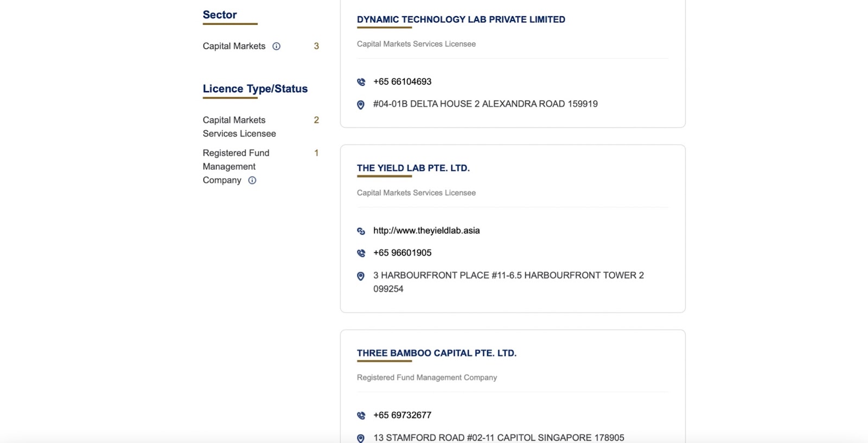
Task: Click the location pin for Harbourfront Place address
Action: click(x=361, y=276)
